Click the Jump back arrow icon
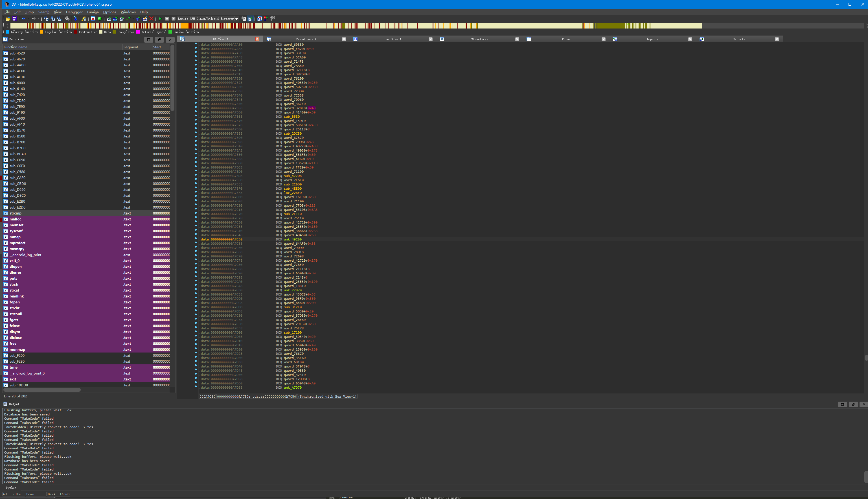 click(24, 19)
